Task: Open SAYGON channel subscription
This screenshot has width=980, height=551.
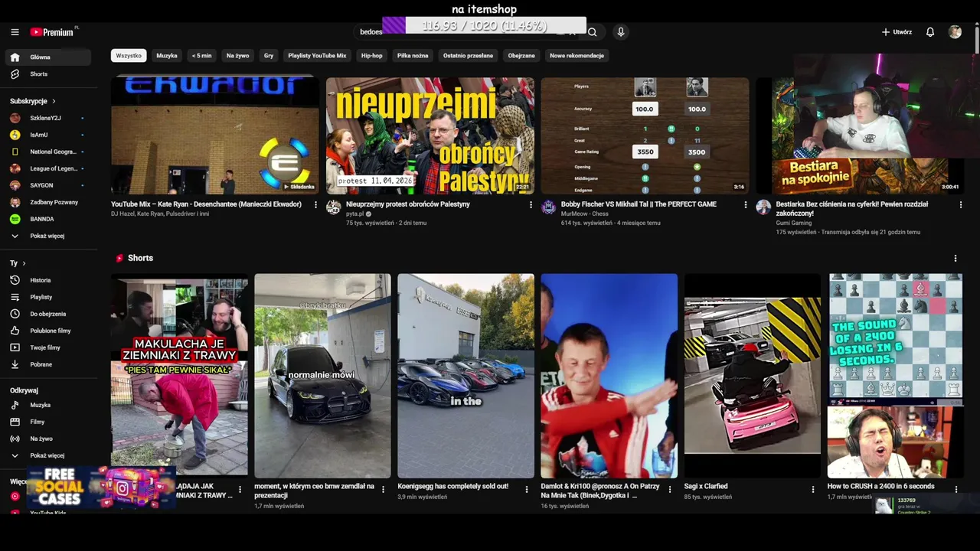Action: pyautogui.click(x=48, y=185)
